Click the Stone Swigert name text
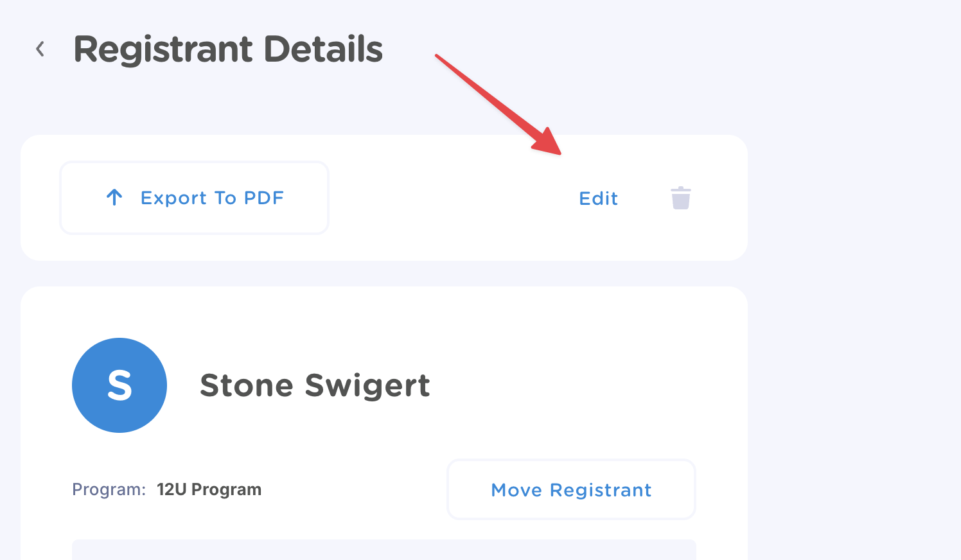The height and width of the screenshot is (560, 961). coord(315,385)
